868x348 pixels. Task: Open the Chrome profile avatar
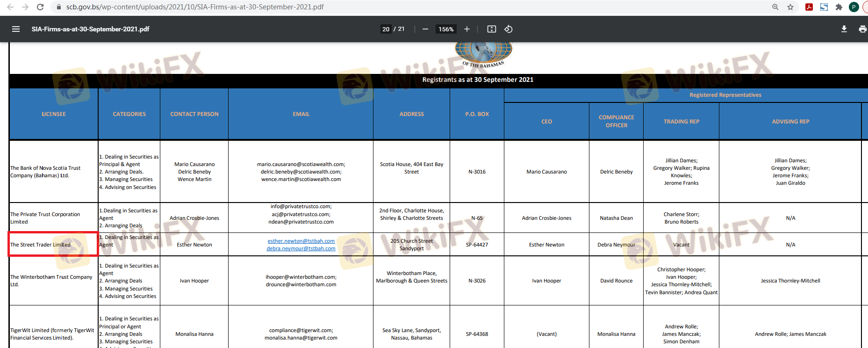click(x=854, y=7)
